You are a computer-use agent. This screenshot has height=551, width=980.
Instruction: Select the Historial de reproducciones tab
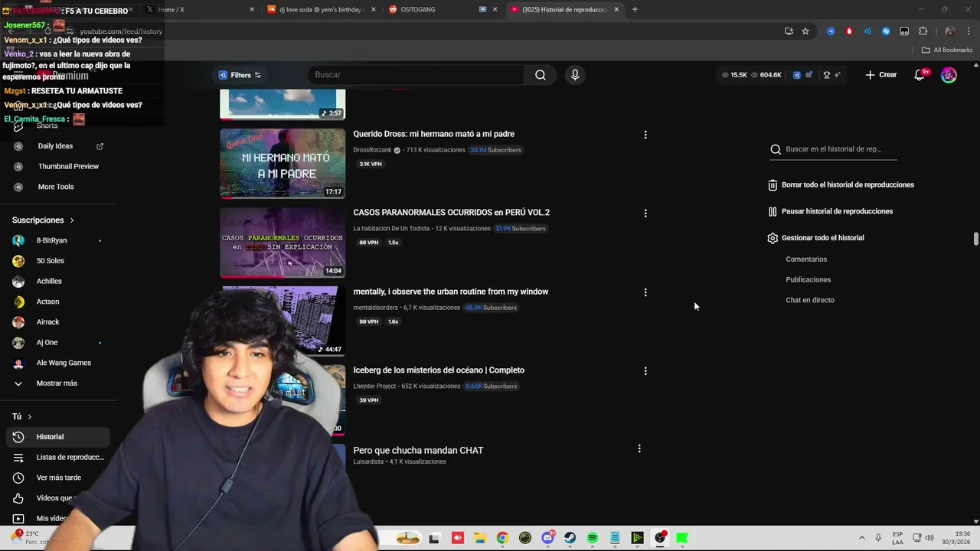[x=565, y=9]
